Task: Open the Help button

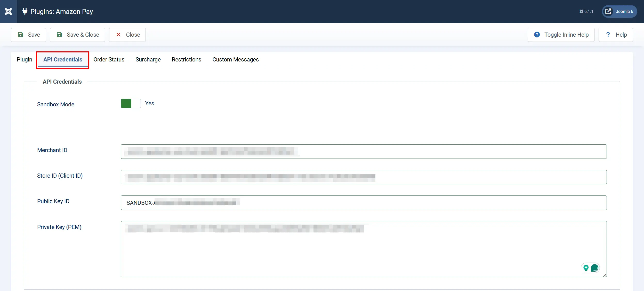Action: tap(616, 35)
